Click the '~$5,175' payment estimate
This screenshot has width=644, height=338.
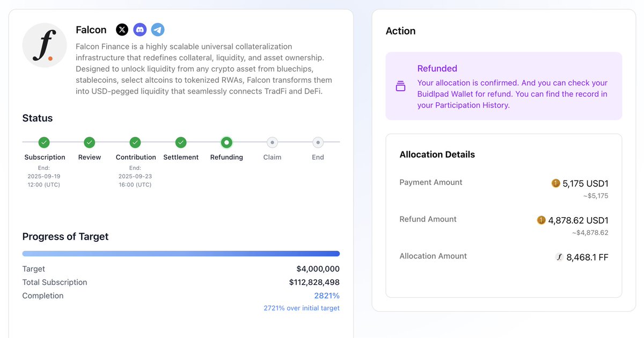[596, 196]
